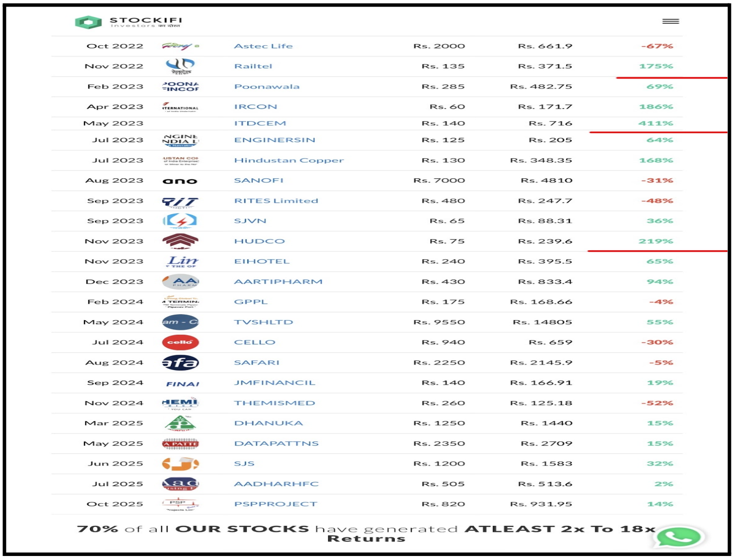Select the 'May 2023' date text
This screenshot has width=735, height=560.
113,123
